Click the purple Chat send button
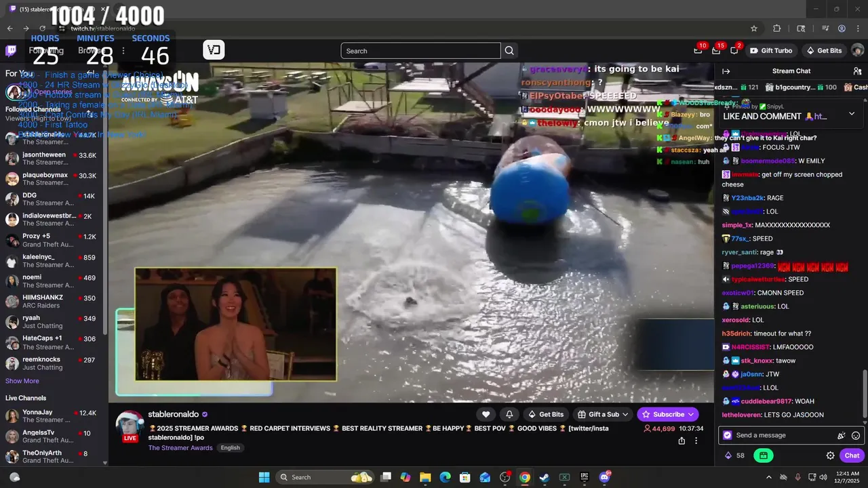Screen dimensions: 868x488 [x=852, y=455]
